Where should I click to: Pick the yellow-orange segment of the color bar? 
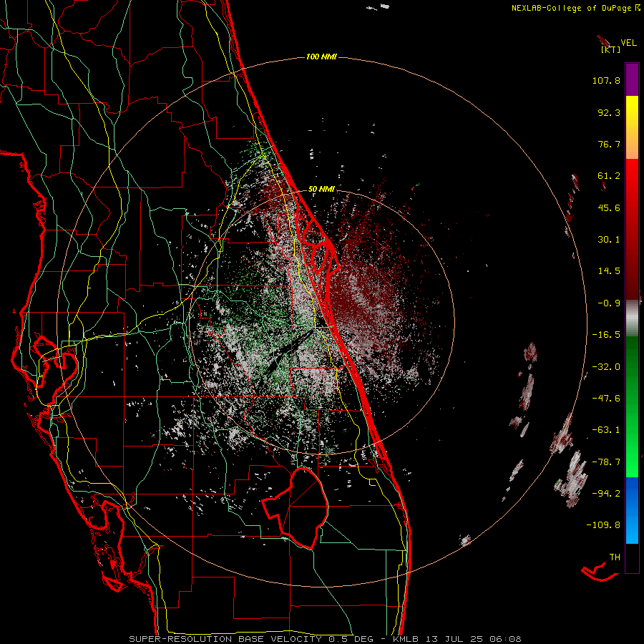(x=632, y=127)
